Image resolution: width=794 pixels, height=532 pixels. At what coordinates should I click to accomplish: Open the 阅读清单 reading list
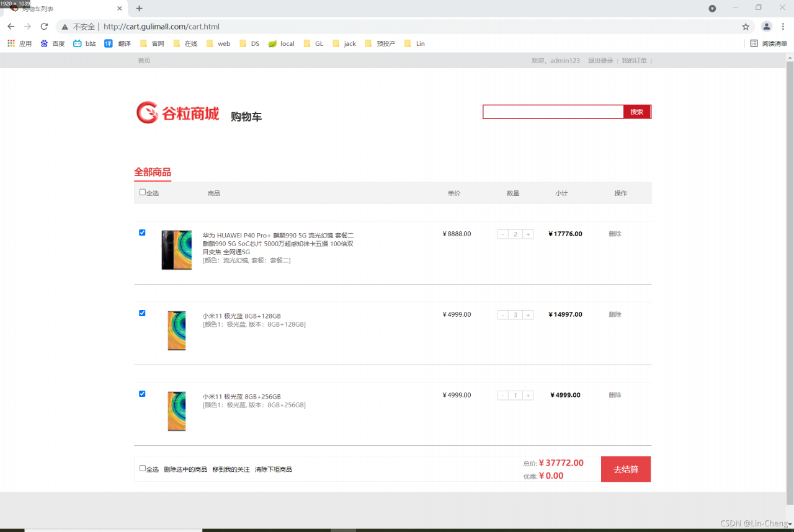tap(768, 43)
